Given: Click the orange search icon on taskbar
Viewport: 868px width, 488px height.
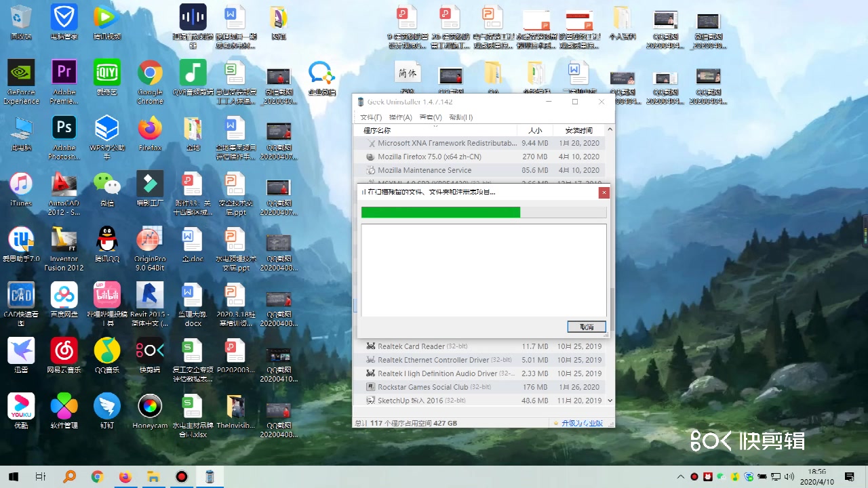Looking at the screenshot, I should pyautogui.click(x=69, y=476).
